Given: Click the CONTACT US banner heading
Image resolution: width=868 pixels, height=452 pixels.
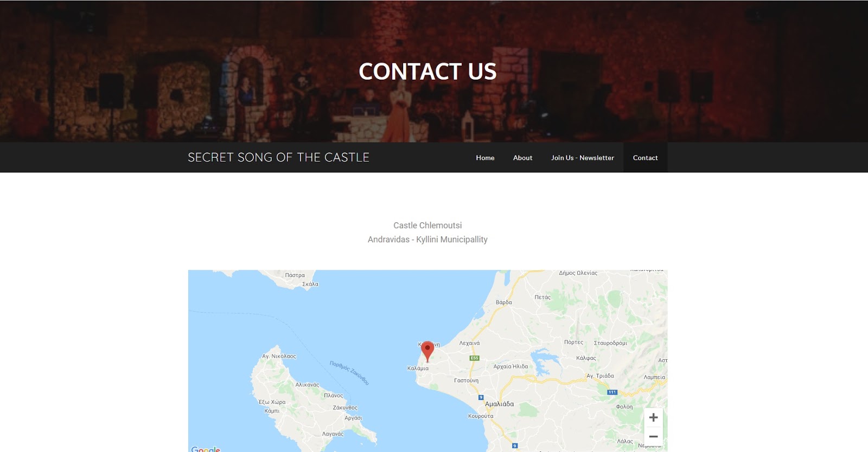Looking at the screenshot, I should coord(427,72).
